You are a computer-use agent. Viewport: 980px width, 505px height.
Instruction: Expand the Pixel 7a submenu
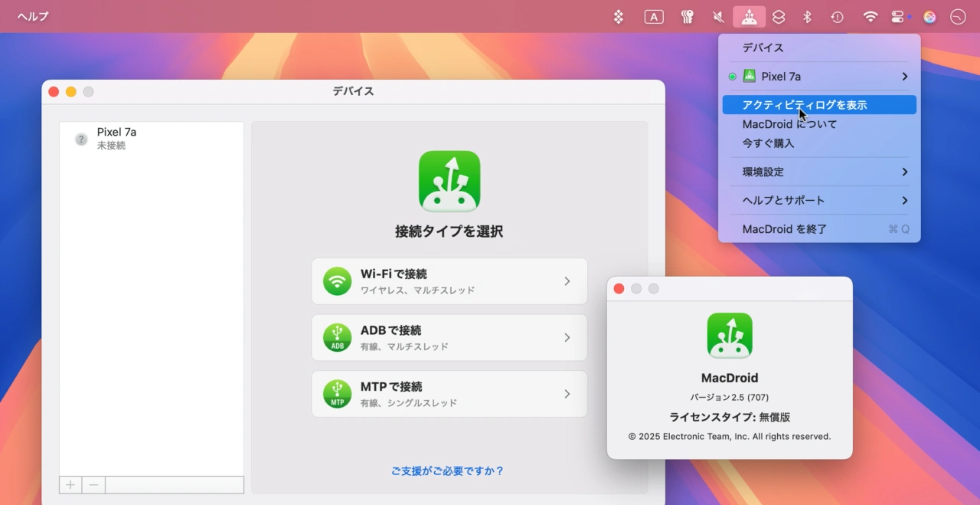point(818,77)
